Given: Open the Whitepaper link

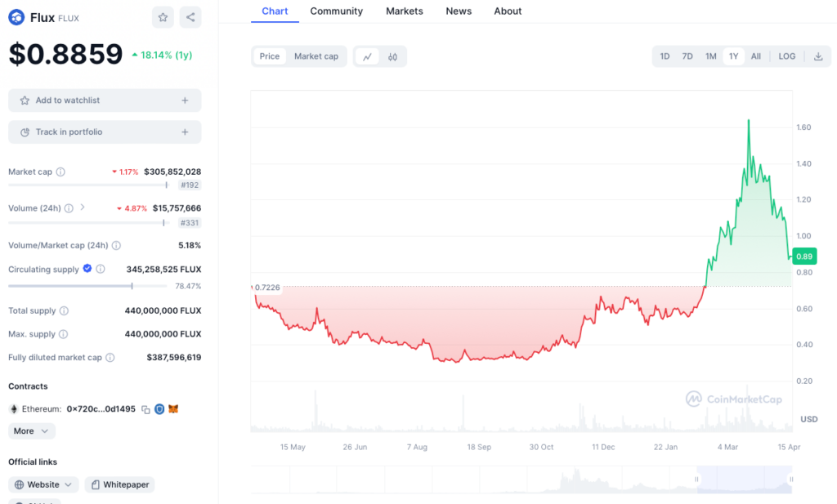Looking at the screenshot, I should (119, 484).
